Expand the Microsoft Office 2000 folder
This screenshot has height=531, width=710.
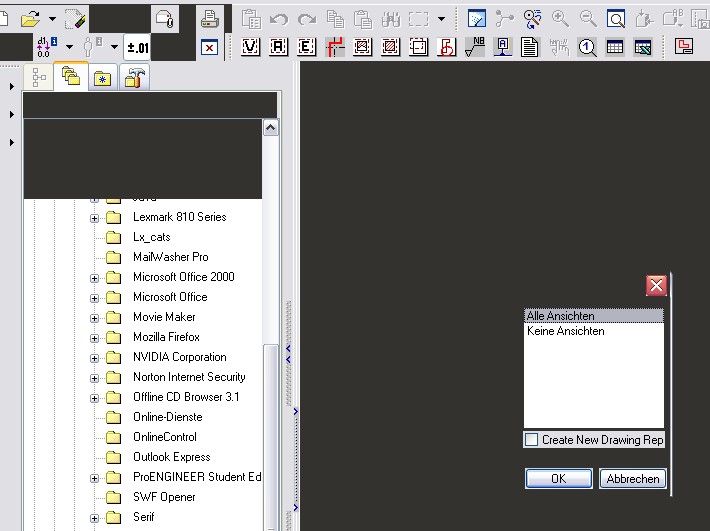pyautogui.click(x=94, y=278)
